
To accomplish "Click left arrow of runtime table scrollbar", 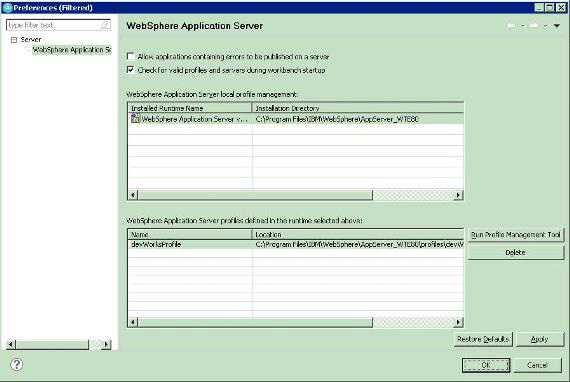I will pyautogui.click(x=133, y=195).
